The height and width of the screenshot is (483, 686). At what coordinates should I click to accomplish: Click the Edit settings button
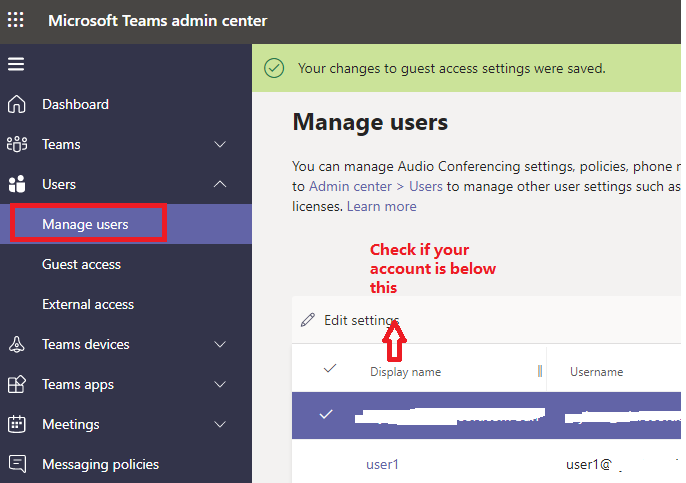(x=350, y=320)
